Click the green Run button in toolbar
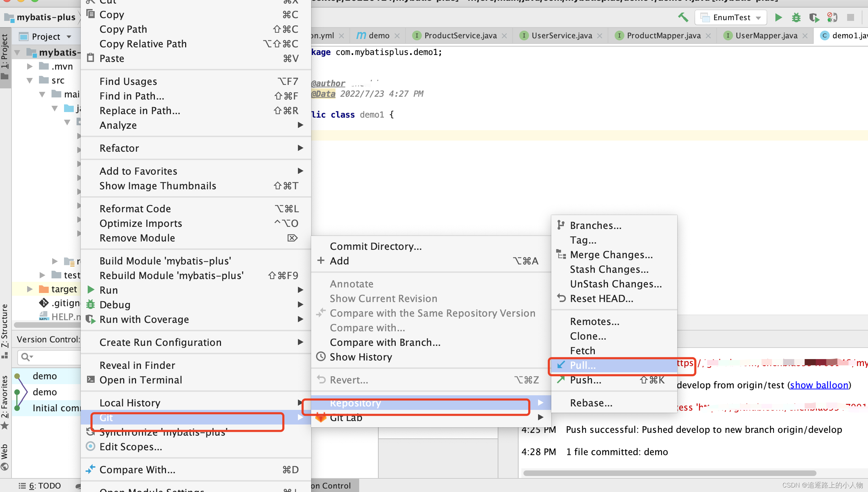868x492 pixels. click(778, 17)
